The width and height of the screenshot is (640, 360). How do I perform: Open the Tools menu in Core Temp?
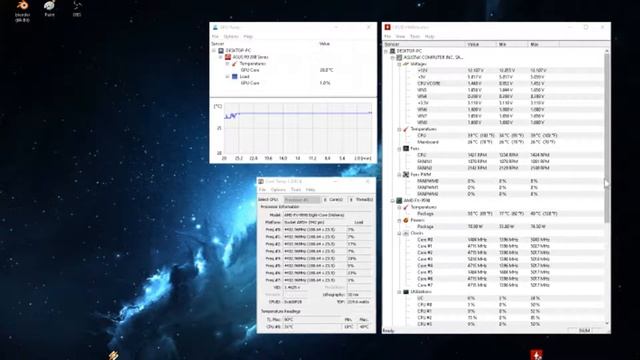296,190
